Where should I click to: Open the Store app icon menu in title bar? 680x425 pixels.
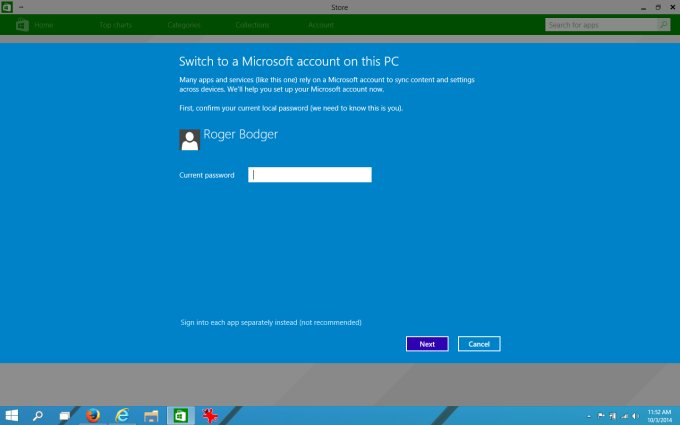pyautogui.click(x=7, y=7)
